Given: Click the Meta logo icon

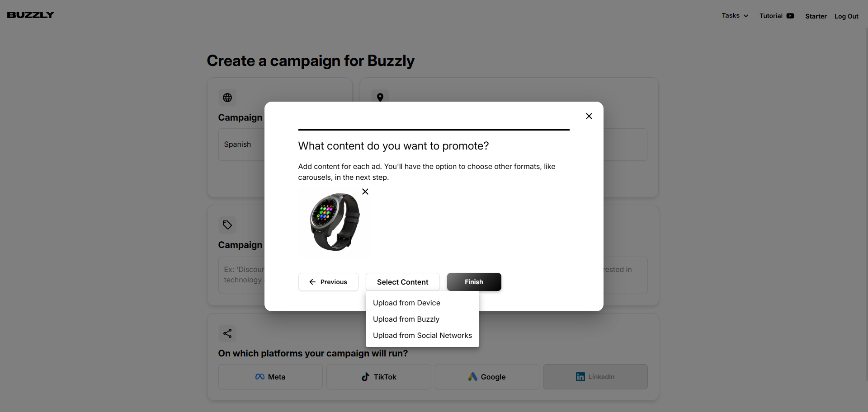Looking at the screenshot, I should click(260, 377).
